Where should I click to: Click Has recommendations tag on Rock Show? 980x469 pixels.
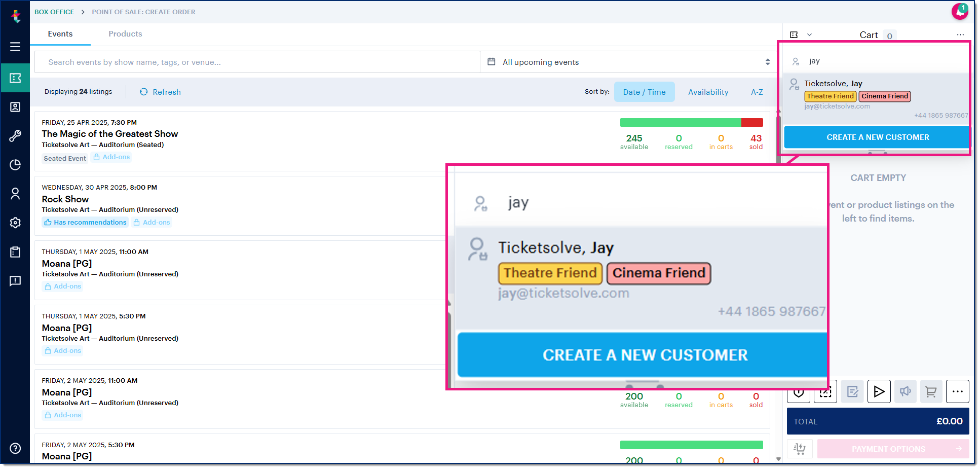pyautogui.click(x=85, y=222)
